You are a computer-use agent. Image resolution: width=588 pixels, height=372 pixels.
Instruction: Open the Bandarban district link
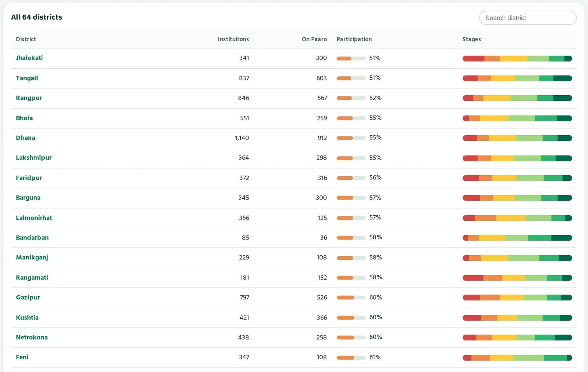pos(33,238)
